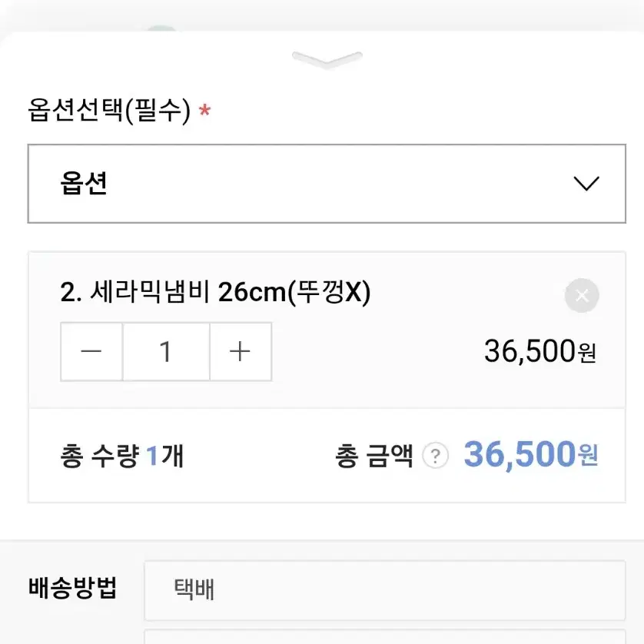Open the 옵션 select box
Viewport: 644px width, 644px height.
(x=327, y=184)
